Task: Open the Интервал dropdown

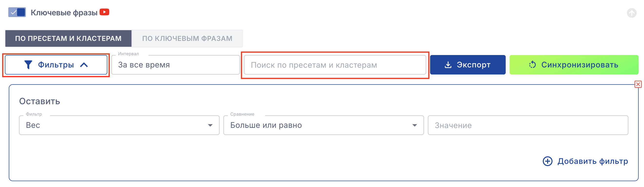Action: [x=175, y=65]
